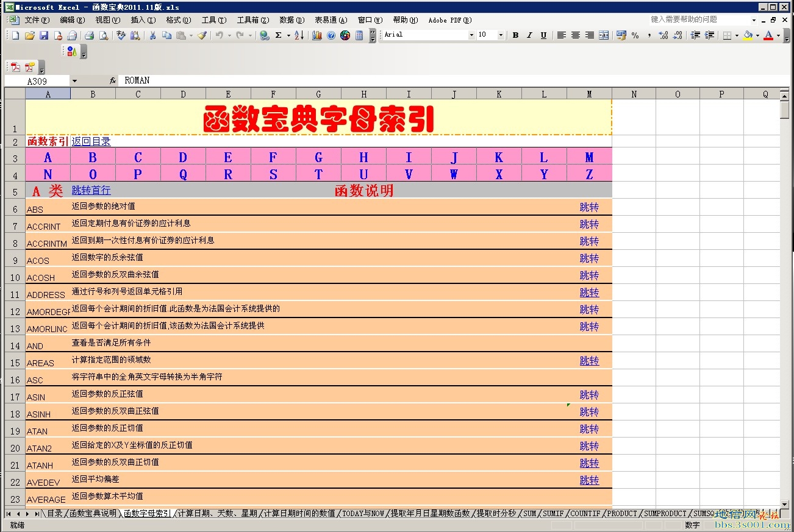Expand the AutoSum functions dropdown arrow
The height and width of the screenshot is (532, 794).
tap(288, 35)
